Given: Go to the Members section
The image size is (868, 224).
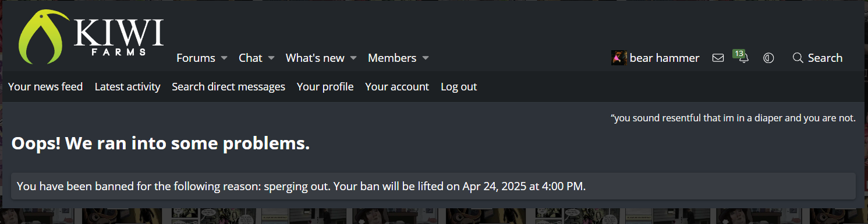Looking at the screenshot, I should [392, 58].
